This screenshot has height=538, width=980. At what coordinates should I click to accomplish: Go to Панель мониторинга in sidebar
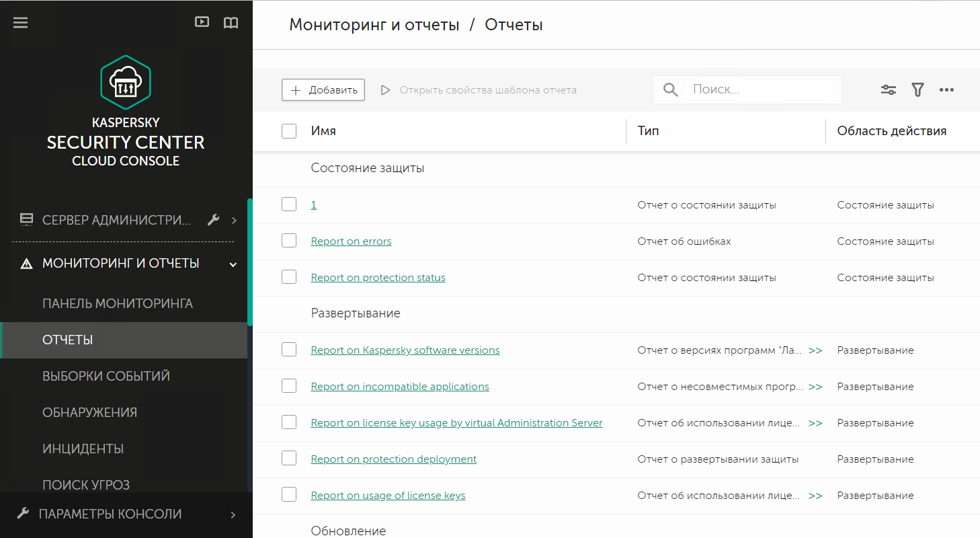click(x=118, y=303)
